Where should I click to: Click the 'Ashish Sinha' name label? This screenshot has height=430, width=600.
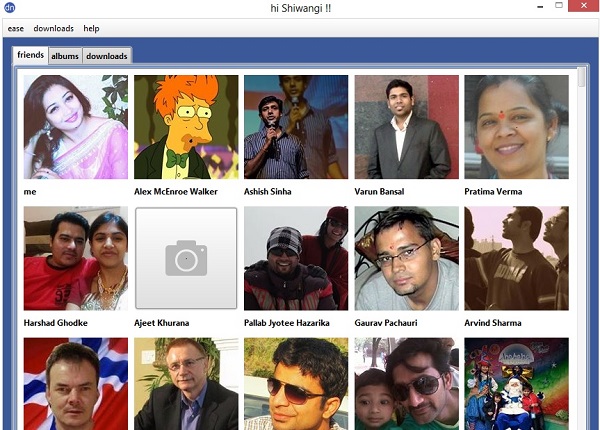[267, 192]
